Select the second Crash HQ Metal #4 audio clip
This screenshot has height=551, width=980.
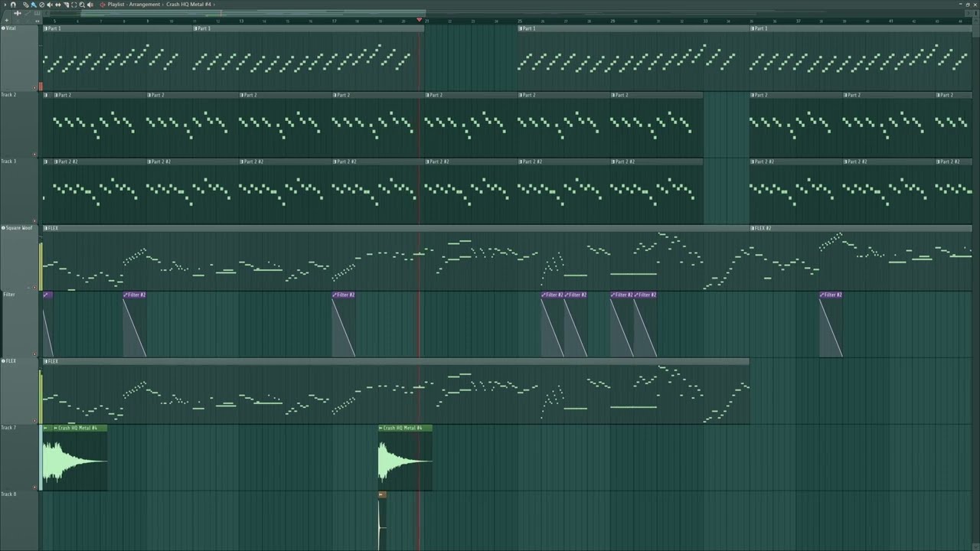405,458
